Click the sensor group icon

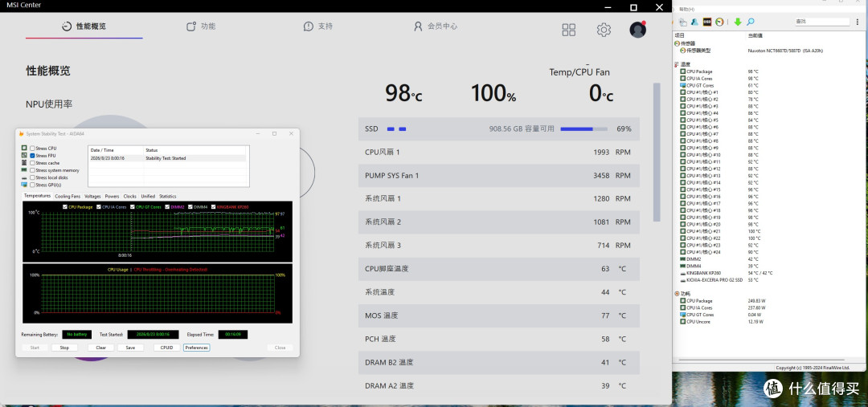point(677,43)
